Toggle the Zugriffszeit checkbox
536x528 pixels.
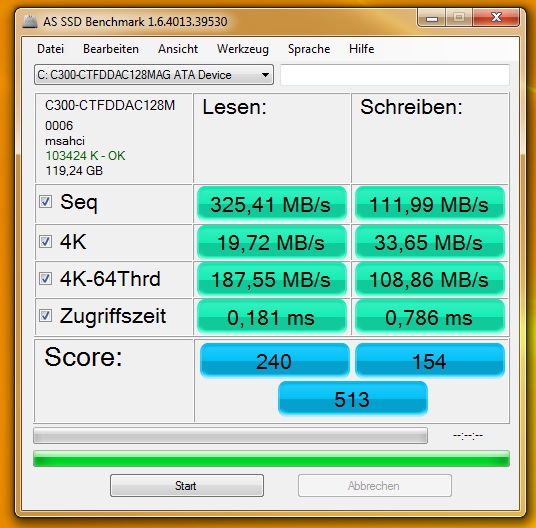[45, 315]
